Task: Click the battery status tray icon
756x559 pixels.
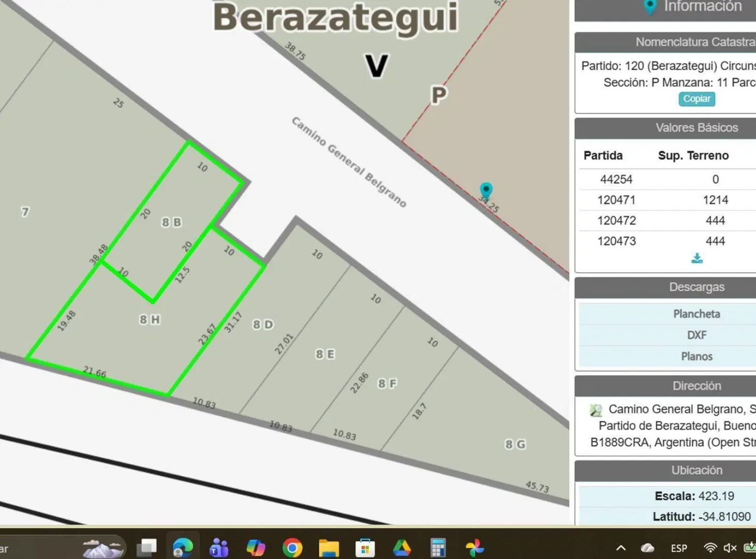Action: (750, 548)
